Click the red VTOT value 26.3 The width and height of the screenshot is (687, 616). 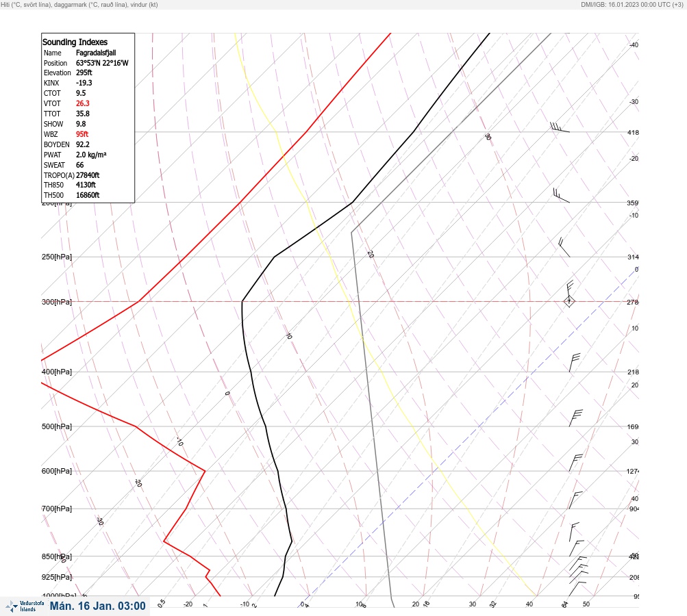point(83,103)
